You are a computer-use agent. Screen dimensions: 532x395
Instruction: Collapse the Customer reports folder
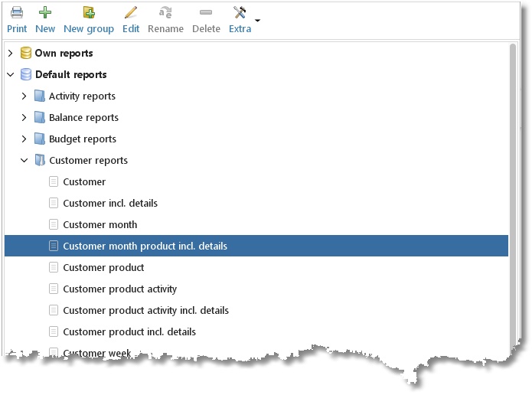tap(24, 160)
